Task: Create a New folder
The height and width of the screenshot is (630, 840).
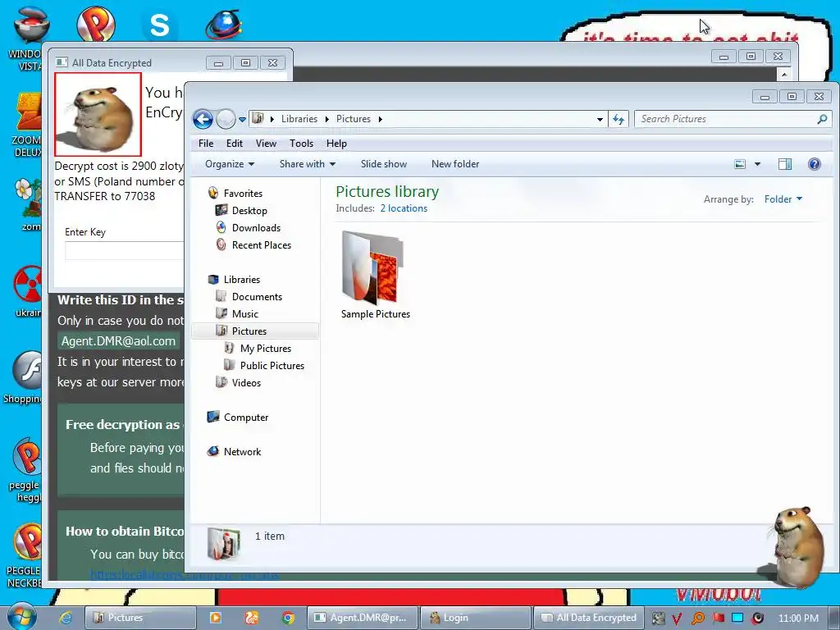Action: (x=455, y=164)
